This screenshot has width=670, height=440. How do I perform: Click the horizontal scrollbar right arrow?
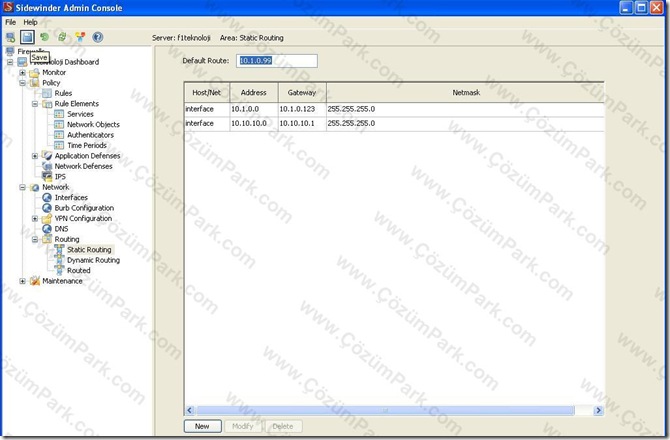coord(598,410)
